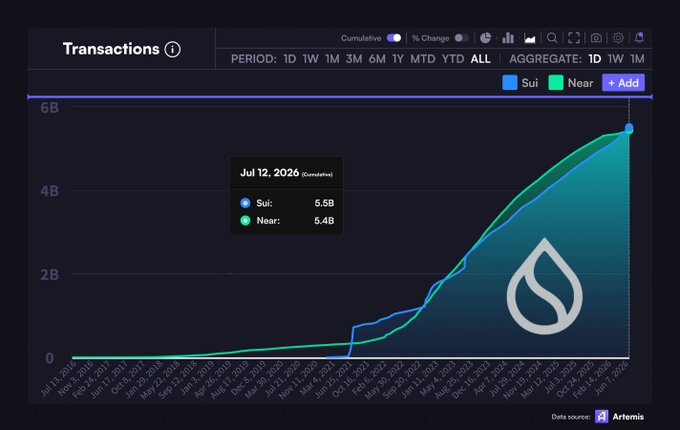Switch to bar chart view
The height and width of the screenshot is (430, 680).
click(x=508, y=38)
